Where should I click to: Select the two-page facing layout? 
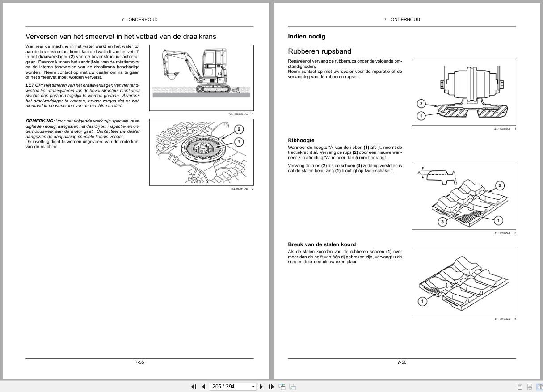click(x=539, y=387)
